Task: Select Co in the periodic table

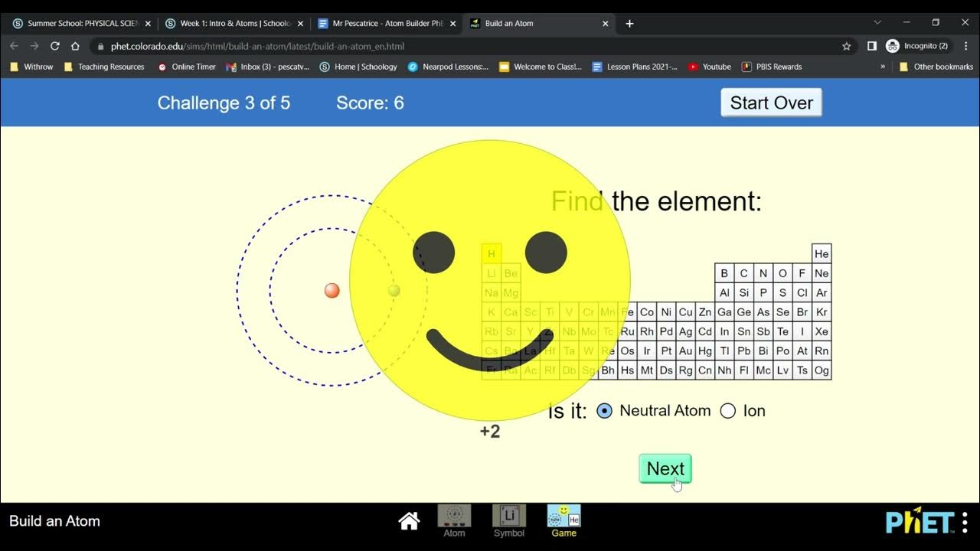Action: tap(647, 312)
